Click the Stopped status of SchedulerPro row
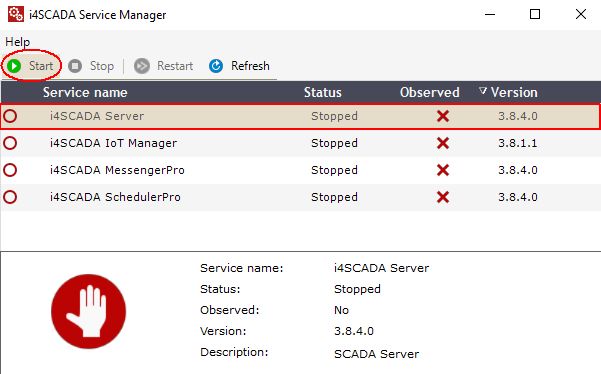 [x=334, y=197]
